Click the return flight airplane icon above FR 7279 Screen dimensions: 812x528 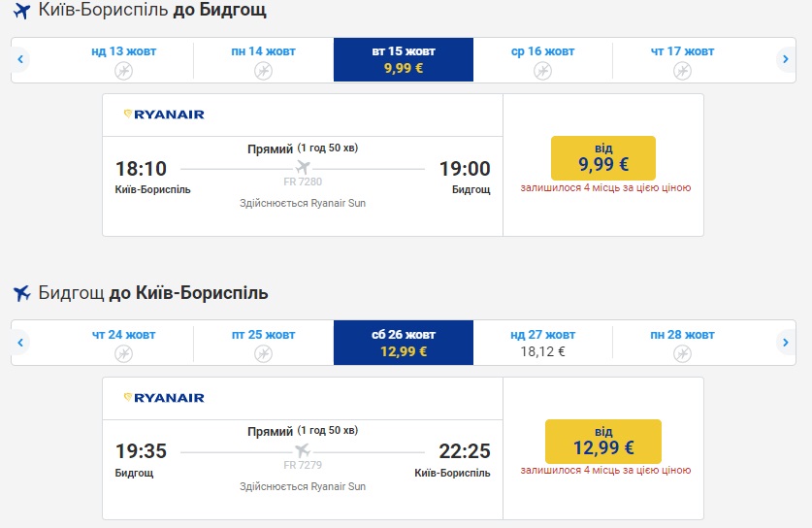pyautogui.click(x=303, y=451)
